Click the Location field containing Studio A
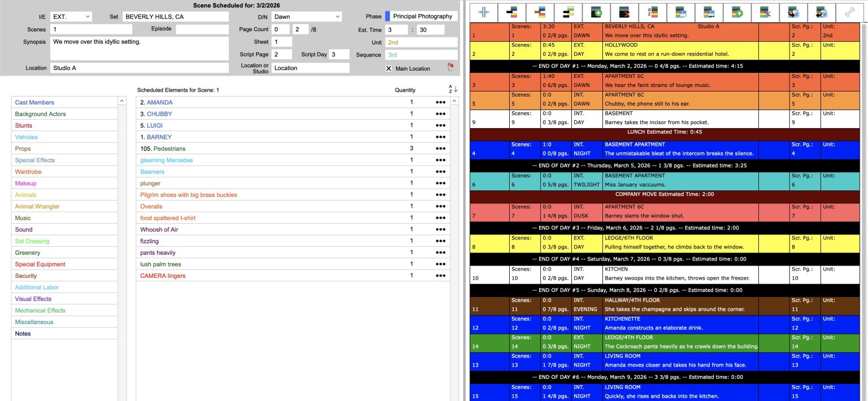The height and width of the screenshot is (401, 868). 140,68
